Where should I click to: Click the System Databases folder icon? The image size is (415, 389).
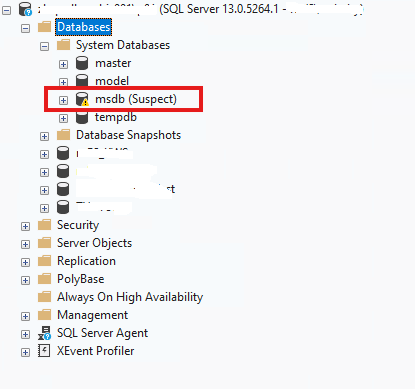coord(63,45)
